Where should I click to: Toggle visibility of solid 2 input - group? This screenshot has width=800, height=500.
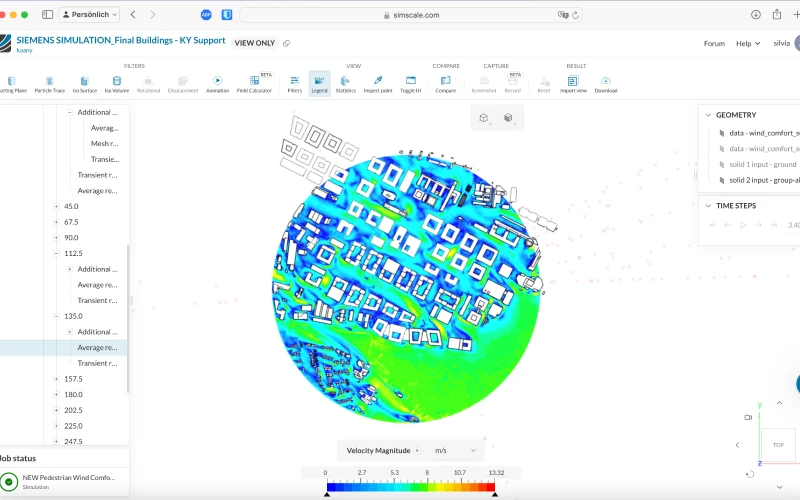click(721, 181)
